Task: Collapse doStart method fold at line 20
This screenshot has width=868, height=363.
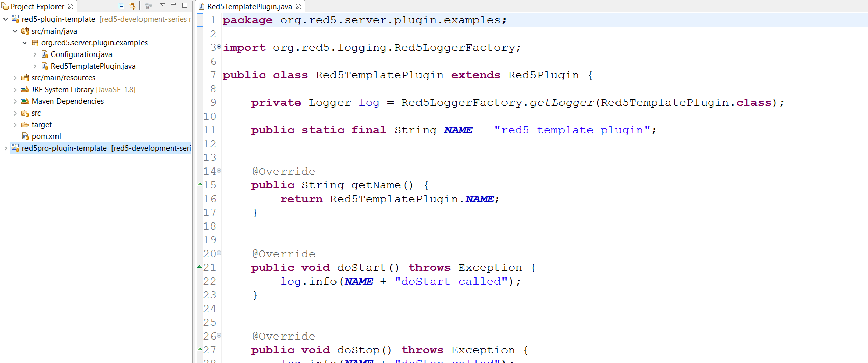Action: [219, 253]
